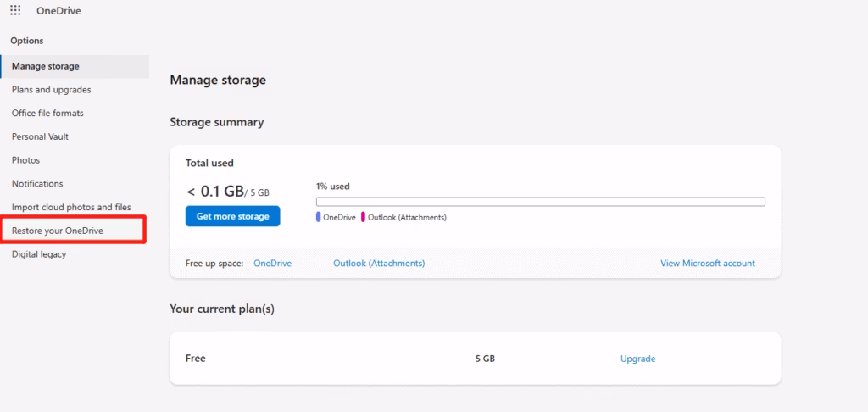Open Outlook (Attachments) free up space link
The image size is (868, 412).
point(379,264)
